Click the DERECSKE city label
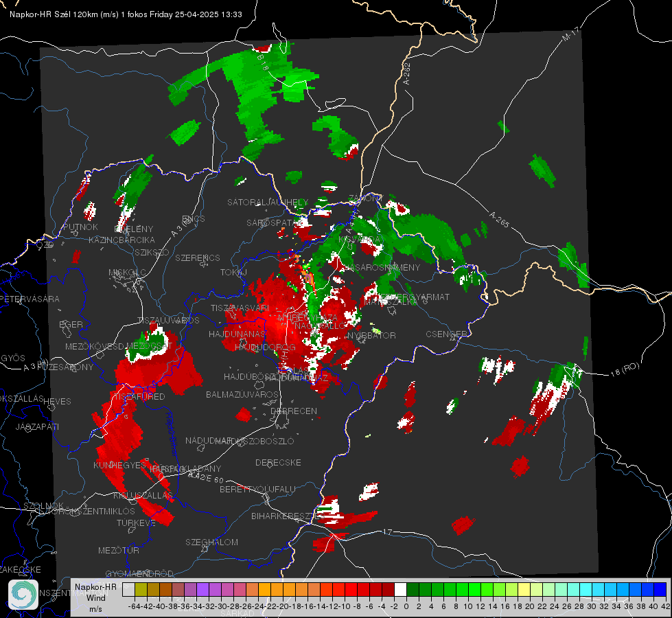 pos(278,462)
